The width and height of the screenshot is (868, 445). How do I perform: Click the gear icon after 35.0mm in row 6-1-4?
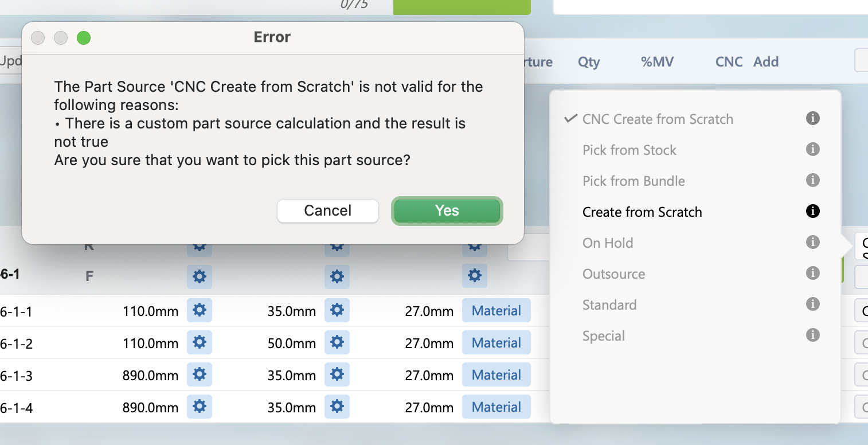click(x=337, y=407)
